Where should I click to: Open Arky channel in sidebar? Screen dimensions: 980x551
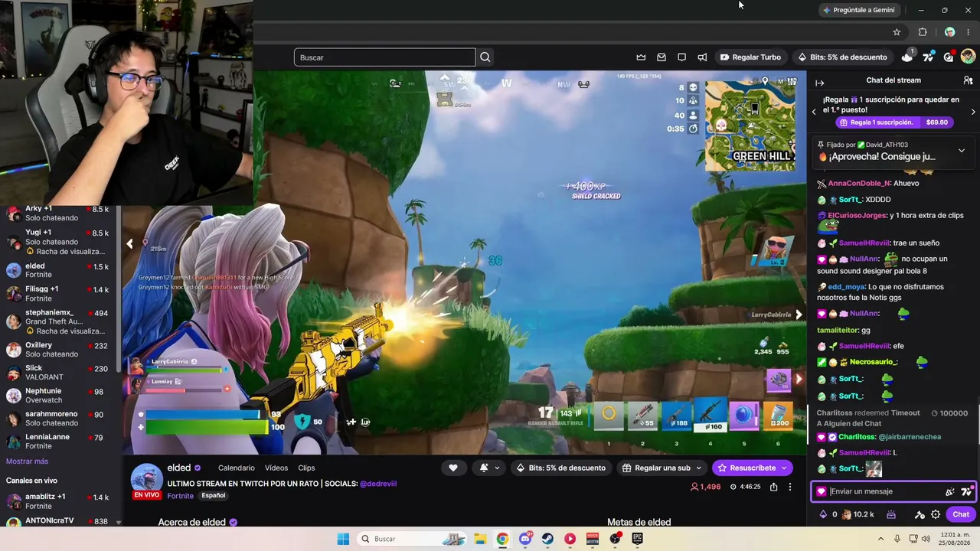pos(58,213)
